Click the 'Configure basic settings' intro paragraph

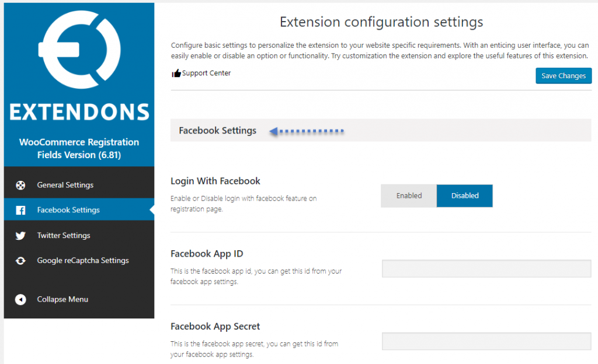tap(380, 51)
